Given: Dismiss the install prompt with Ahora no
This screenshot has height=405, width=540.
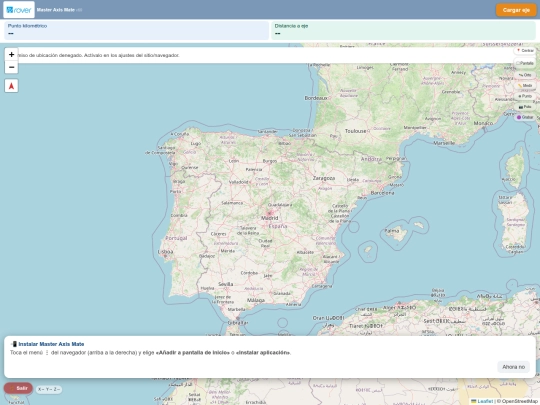Looking at the screenshot, I should pos(513,367).
